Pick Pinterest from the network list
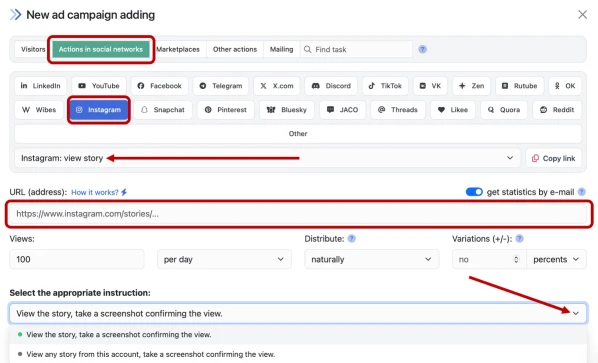Screen dimensions: 598x363 (226, 110)
